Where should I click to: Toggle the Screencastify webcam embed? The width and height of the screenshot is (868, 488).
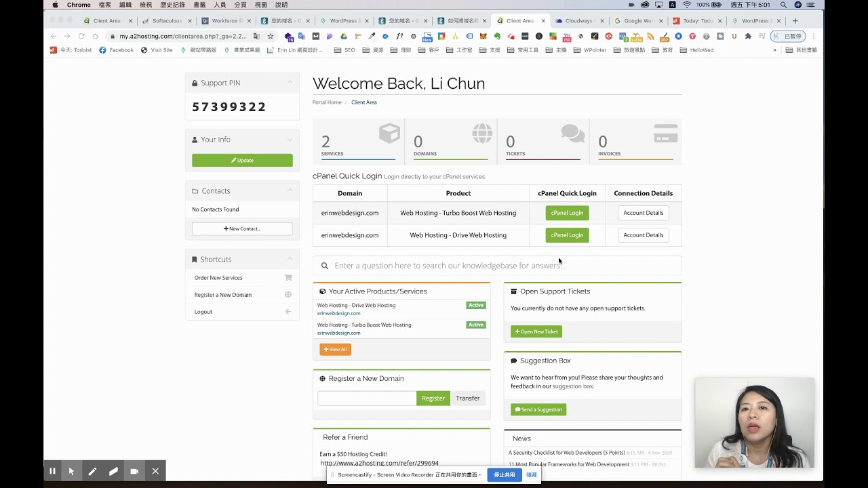click(134, 471)
